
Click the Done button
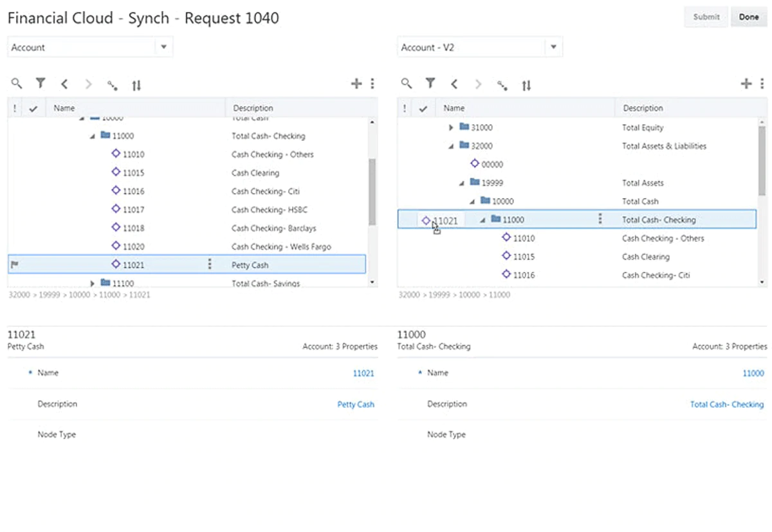[748, 17]
